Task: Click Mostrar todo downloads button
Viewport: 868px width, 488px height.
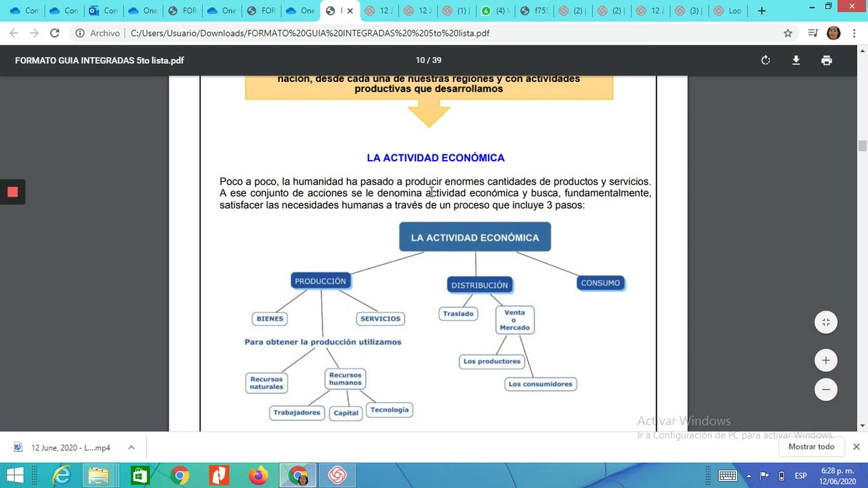Action: (811, 447)
